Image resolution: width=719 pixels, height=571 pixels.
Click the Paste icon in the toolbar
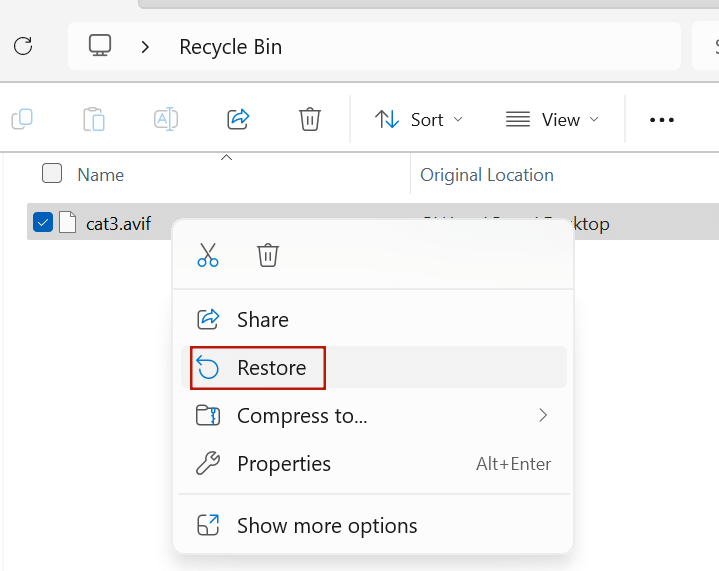tap(94, 120)
